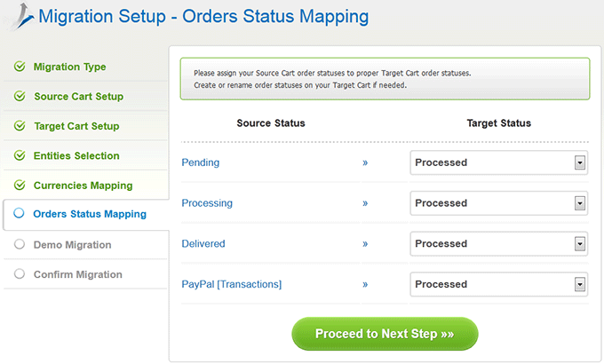Click the dropdown arrow button in the Pending row

(580, 162)
